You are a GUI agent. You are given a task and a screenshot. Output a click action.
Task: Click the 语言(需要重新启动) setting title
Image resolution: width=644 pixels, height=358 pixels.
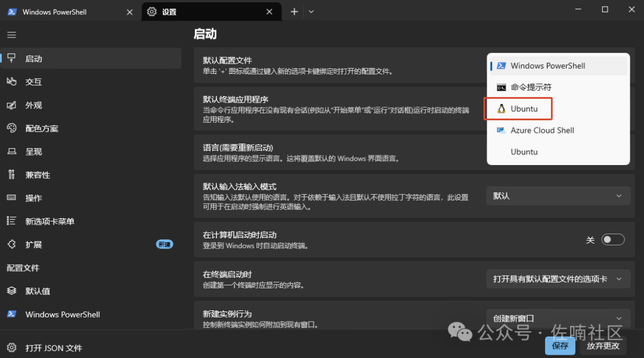[238, 148]
